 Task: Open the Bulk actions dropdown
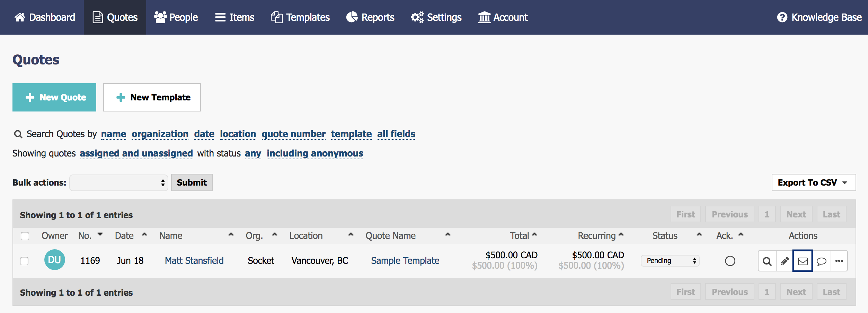(x=119, y=183)
